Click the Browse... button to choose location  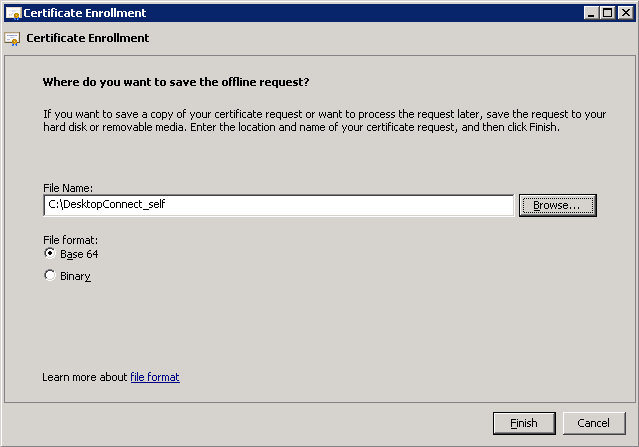coord(557,205)
